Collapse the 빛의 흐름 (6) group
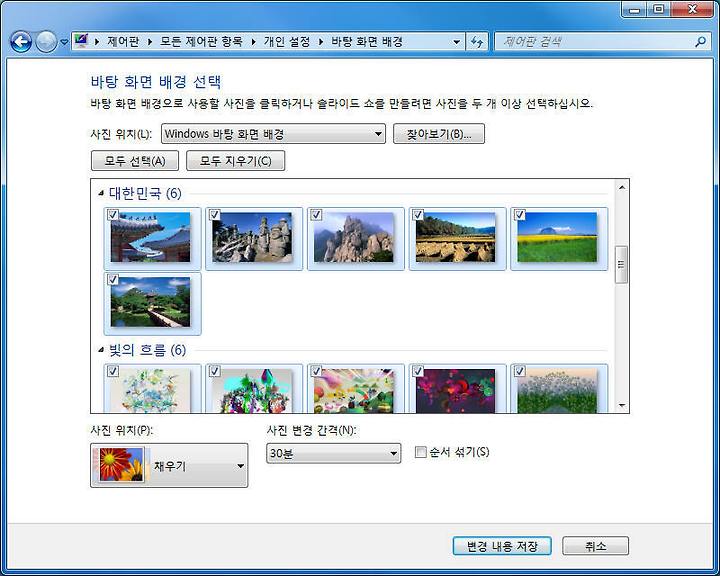 (x=101, y=350)
